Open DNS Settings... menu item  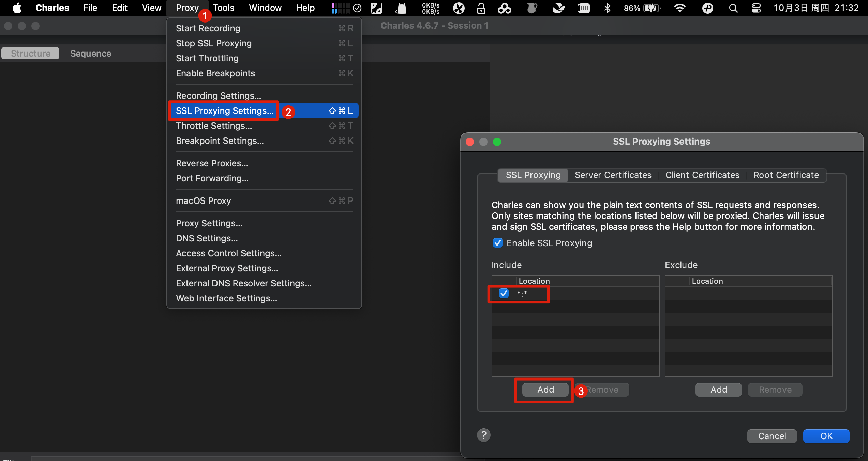coord(264,238)
